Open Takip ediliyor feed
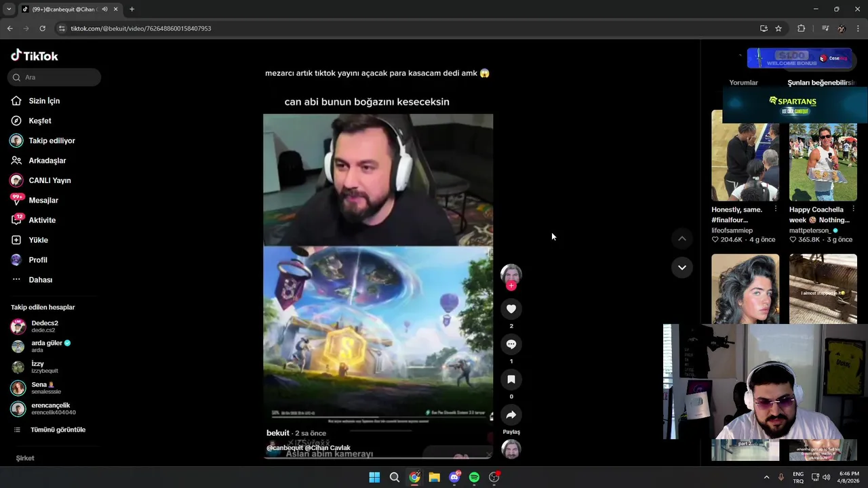Image resolution: width=868 pixels, height=488 pixels. (52, 141)
